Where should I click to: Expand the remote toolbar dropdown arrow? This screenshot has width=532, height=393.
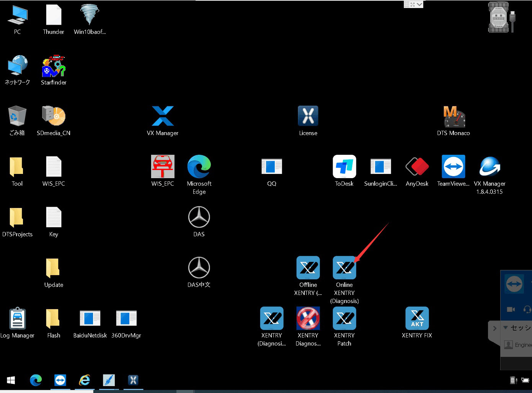[419, 4]
